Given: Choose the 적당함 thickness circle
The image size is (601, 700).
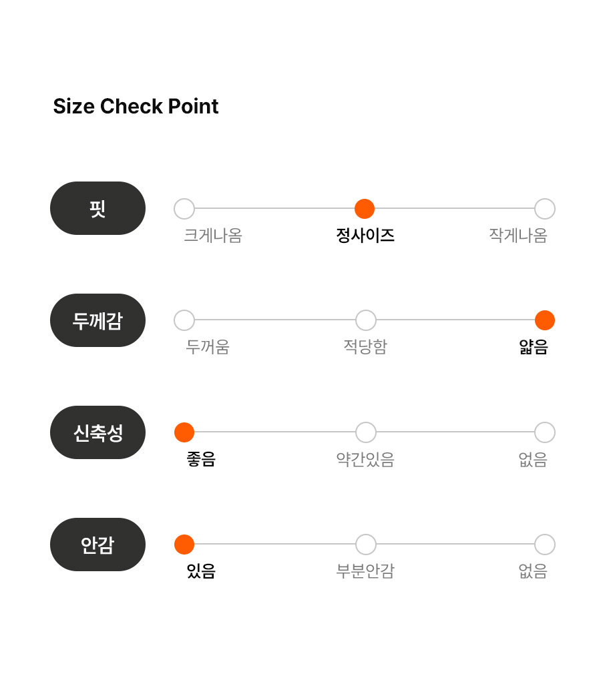Looking at the screenshot, I should click(x=365, y=320).
